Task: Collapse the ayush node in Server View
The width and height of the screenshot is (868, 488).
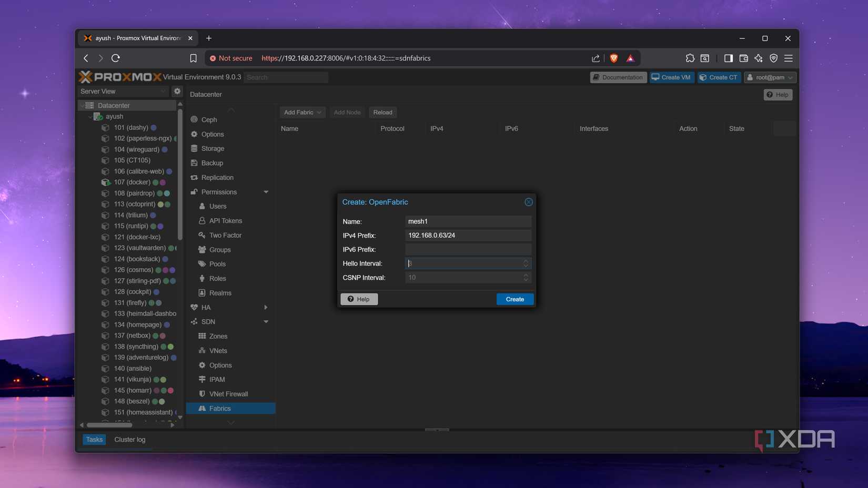Action: point(90,116)
